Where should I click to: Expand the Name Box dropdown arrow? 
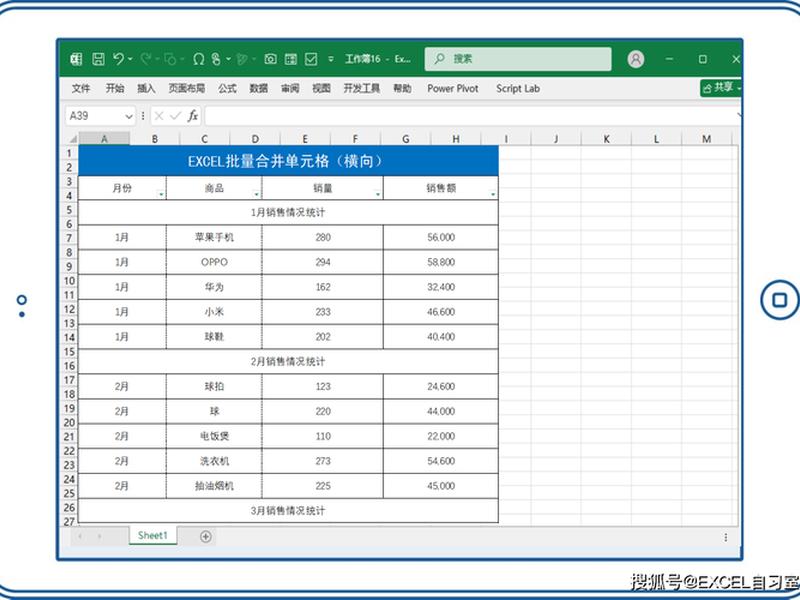coord(129,117)
